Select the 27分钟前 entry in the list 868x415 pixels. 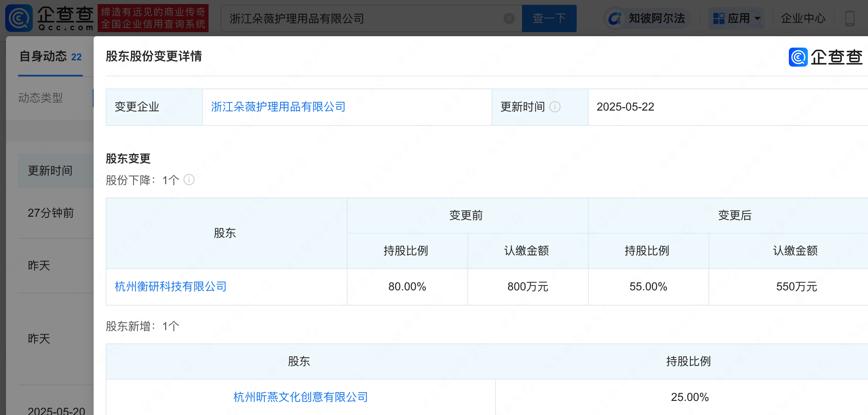point(51,213)
